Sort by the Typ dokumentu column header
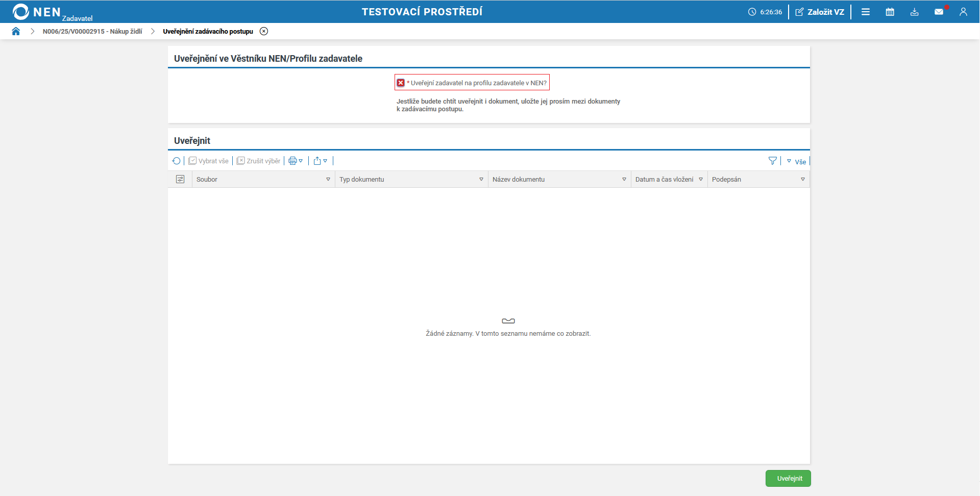Image resolution: width=980 pixels, height=496 pixels. coord(361,179)
